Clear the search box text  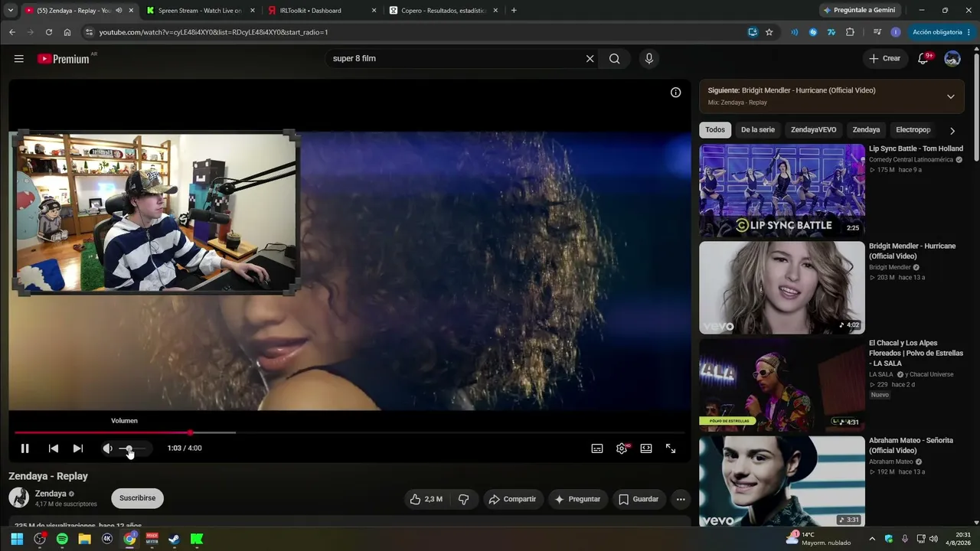point(590,59)
